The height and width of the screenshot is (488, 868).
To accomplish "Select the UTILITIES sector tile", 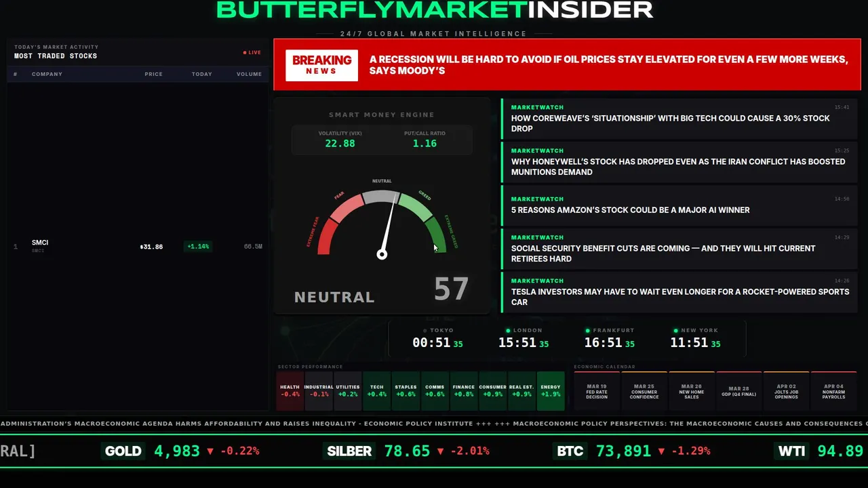I will (348, 391).
